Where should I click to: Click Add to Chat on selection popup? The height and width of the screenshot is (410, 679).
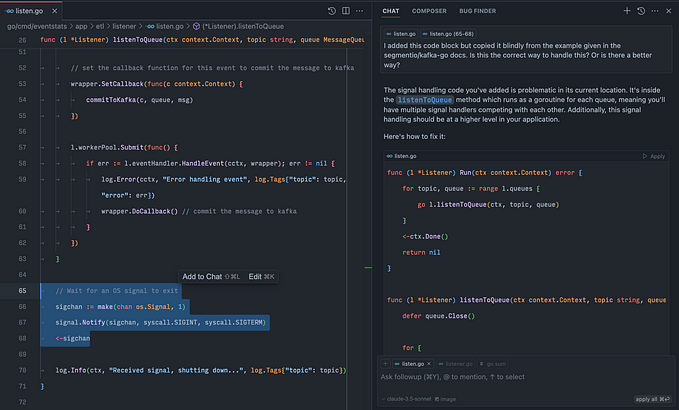(211, 277)
